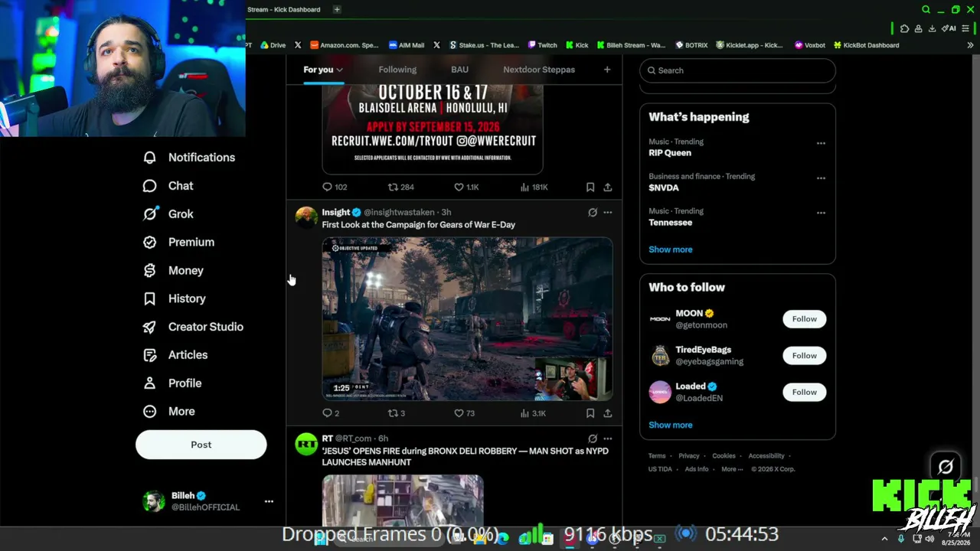Open browser downloads icon
This screenshot has height=551, width=980.
(x=932, y=28)
